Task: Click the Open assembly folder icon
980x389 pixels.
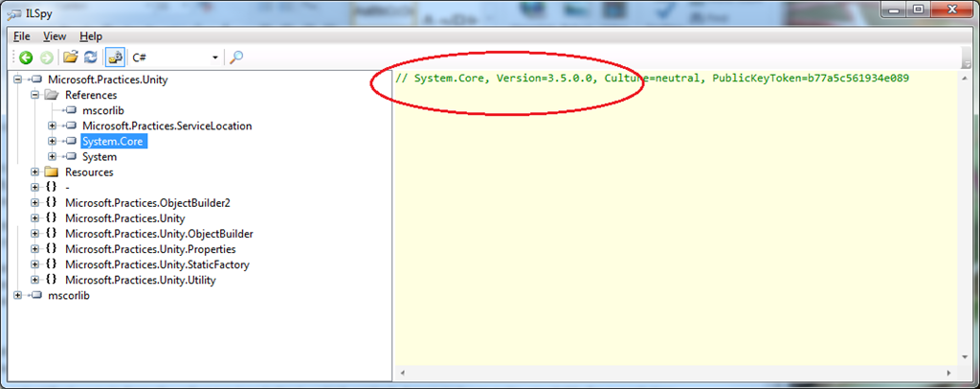Action: (70, 57)
